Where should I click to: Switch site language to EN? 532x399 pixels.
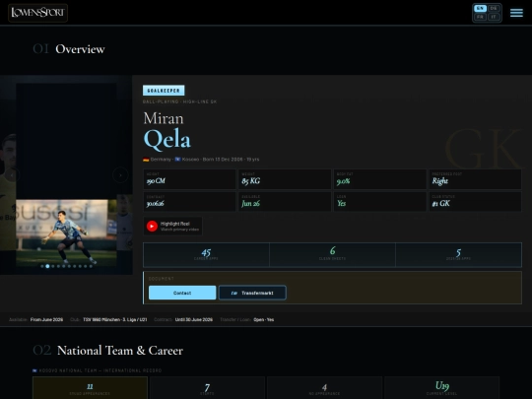[480, 8]
